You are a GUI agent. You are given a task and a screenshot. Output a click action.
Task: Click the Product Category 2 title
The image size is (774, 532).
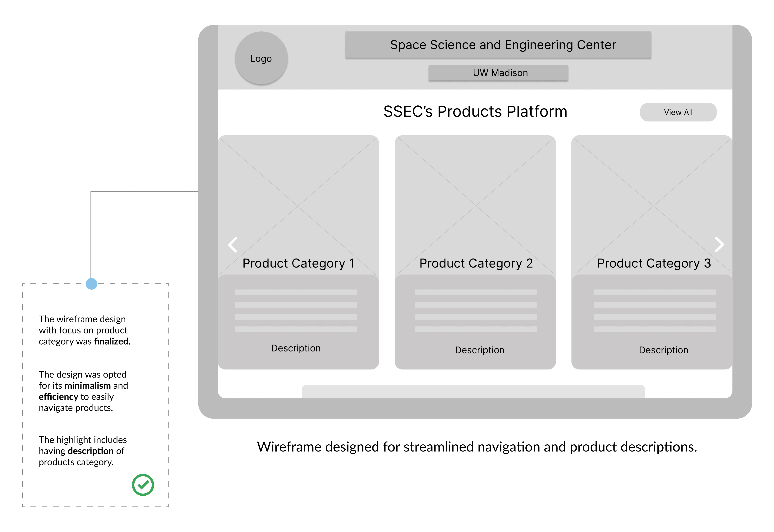point(476,263)
